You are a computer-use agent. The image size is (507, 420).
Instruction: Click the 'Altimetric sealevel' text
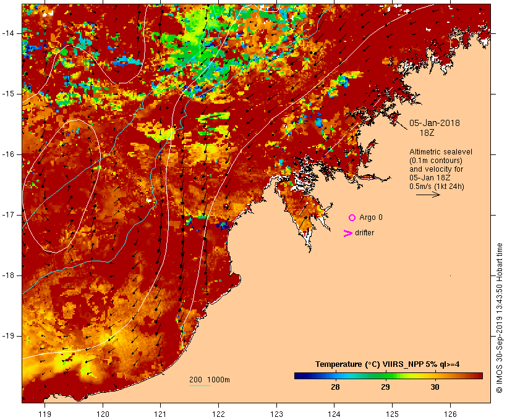point(441,152)
